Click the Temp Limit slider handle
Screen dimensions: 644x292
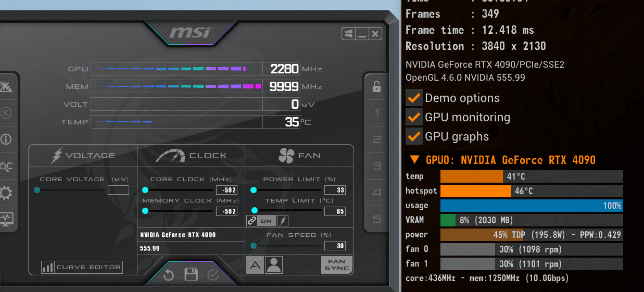point(255,210)
